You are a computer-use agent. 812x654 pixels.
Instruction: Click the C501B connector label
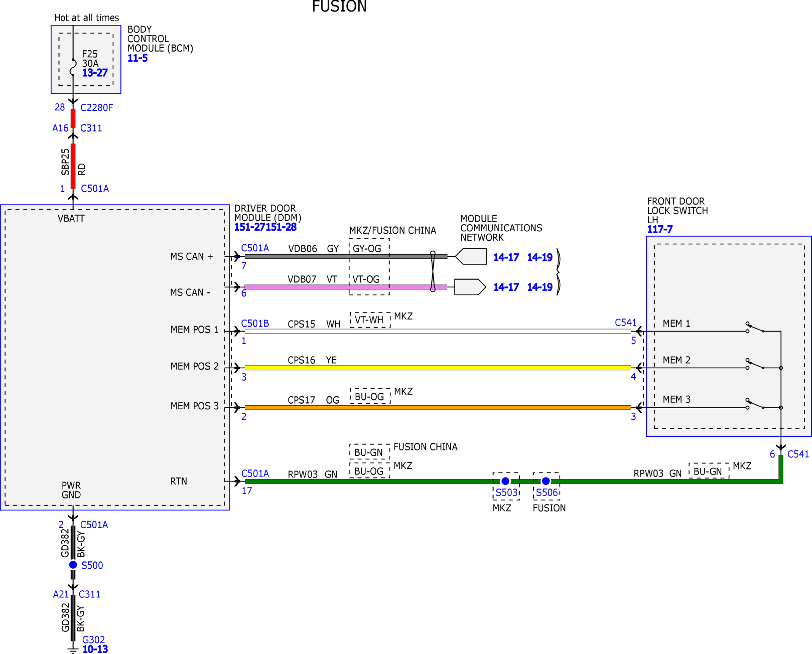(255, 324)
